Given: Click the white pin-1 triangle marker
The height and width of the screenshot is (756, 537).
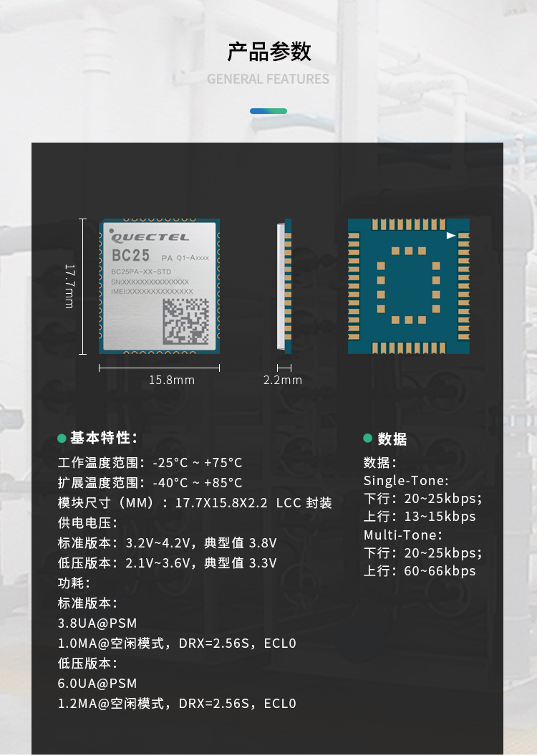Looking at the screenshot, I should point(451,236).
